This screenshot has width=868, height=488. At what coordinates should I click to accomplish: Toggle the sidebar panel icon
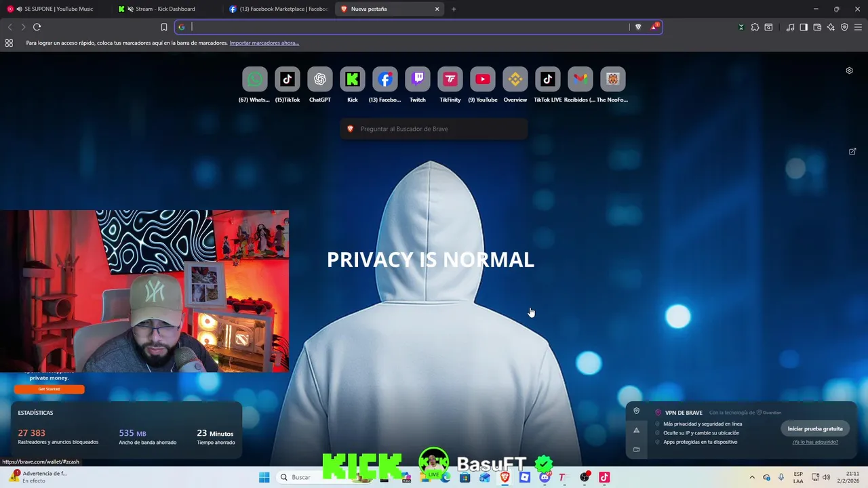pyautogui.click(x=804, y=27)
